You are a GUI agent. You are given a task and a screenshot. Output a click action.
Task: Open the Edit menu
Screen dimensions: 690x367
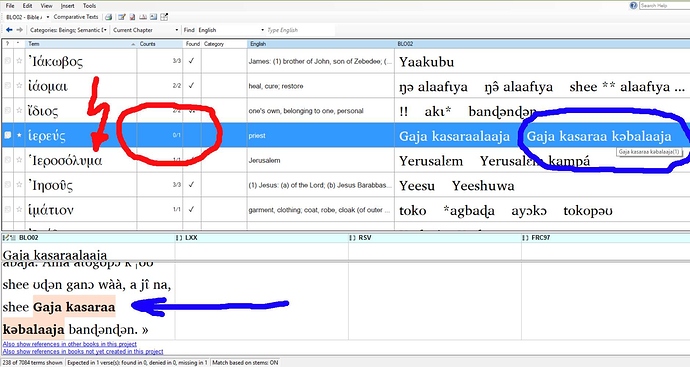tap(27, 6)
